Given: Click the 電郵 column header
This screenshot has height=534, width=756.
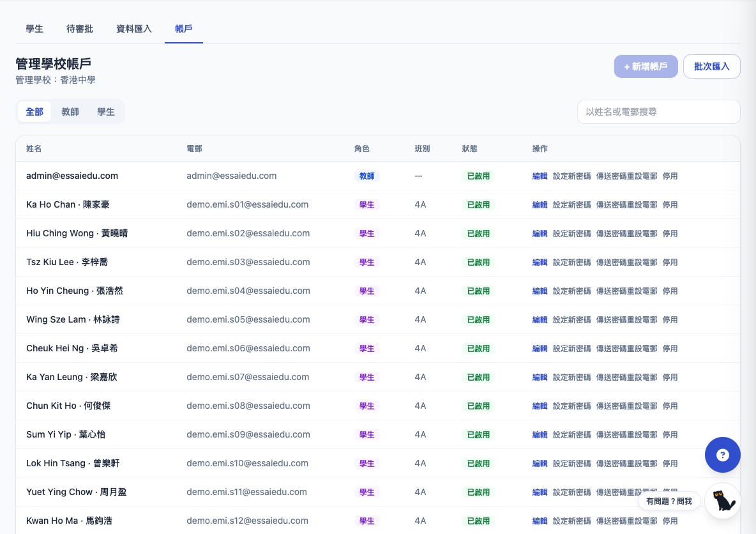Looking at the screenshot, I should click(x=194, y=149).
